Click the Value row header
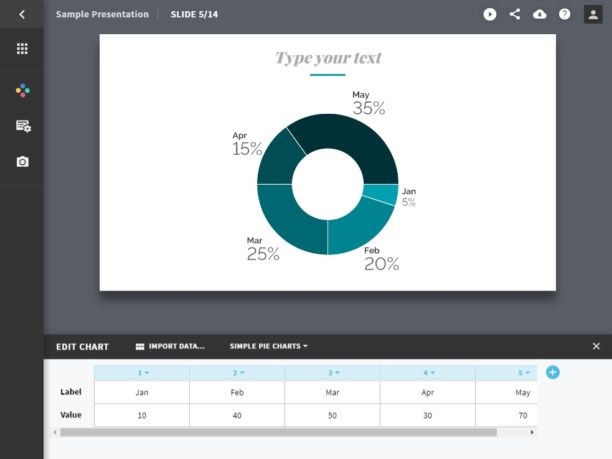This screenshot has height=459, width=612. click(71, 415)
